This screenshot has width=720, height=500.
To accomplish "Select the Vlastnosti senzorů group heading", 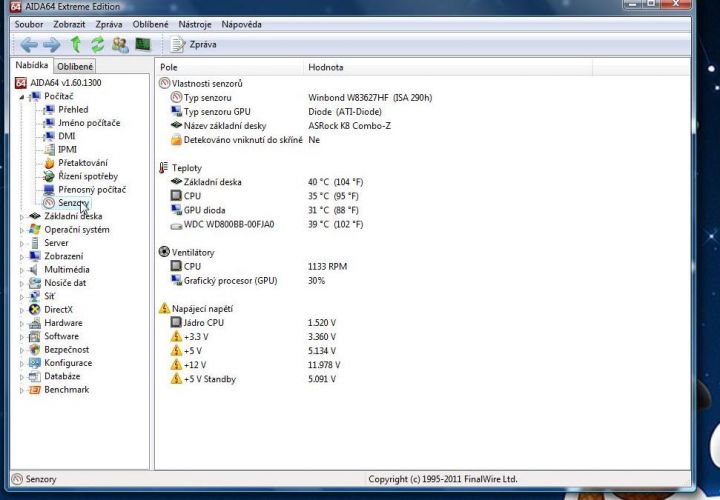I will (x=207, y=84).
